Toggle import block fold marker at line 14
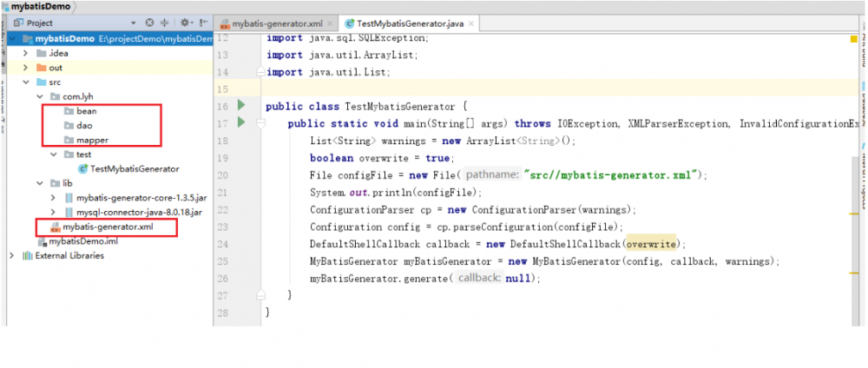 (260, 72)
